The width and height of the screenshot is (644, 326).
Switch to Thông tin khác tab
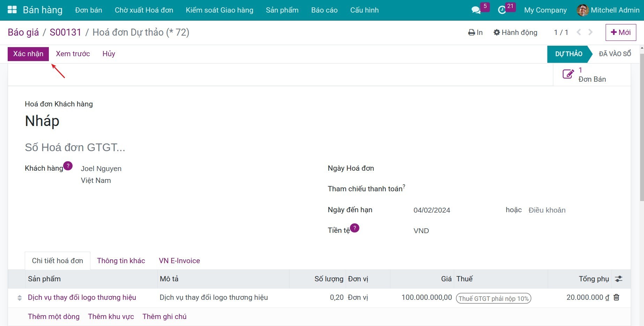[x=121, y=261]
